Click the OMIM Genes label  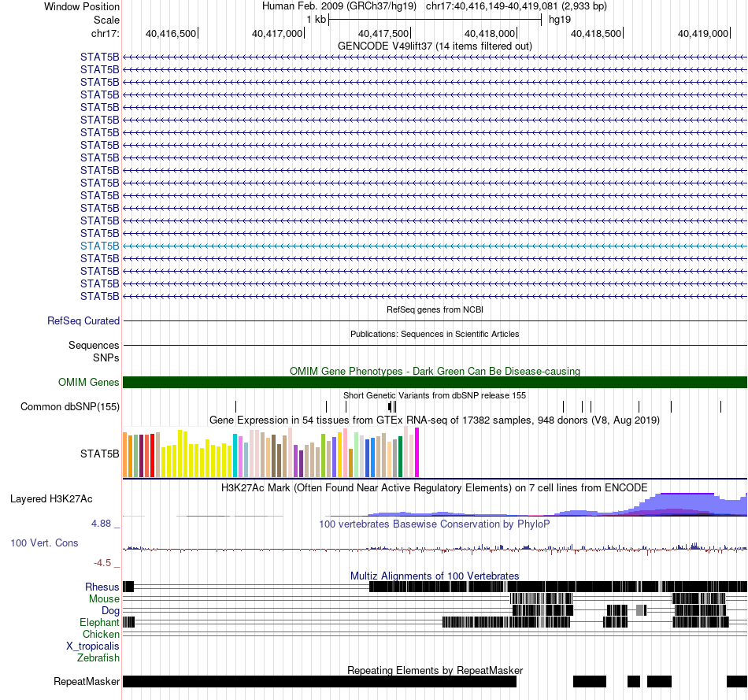(x=88, y=382)
